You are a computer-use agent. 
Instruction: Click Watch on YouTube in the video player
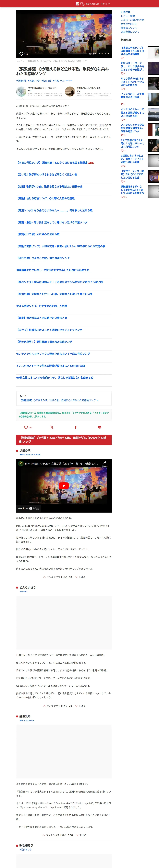28,509
